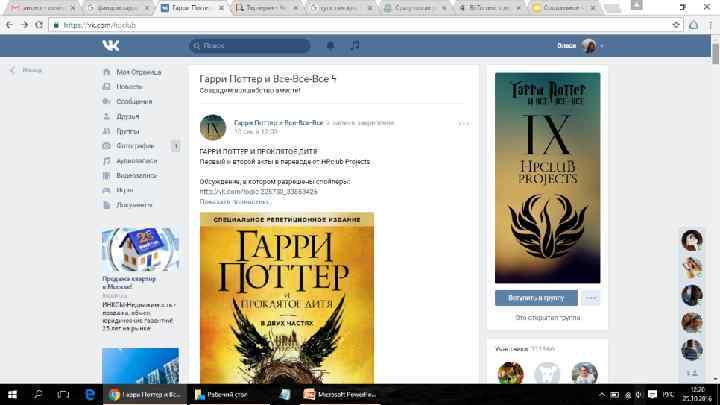Go to My Page in sidebar
Screen dimensions: 720x405
(138, 72)
